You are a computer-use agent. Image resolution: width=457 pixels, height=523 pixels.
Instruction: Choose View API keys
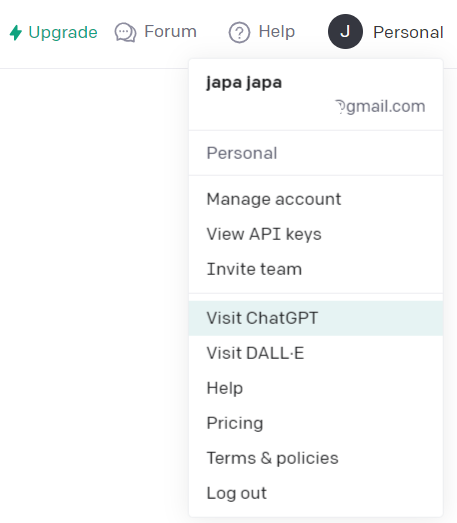pyautogui.click(x=316, y=234)
